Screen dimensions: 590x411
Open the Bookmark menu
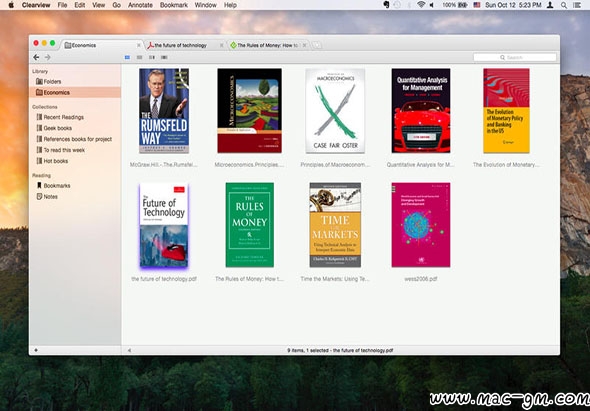pos(173,5)
